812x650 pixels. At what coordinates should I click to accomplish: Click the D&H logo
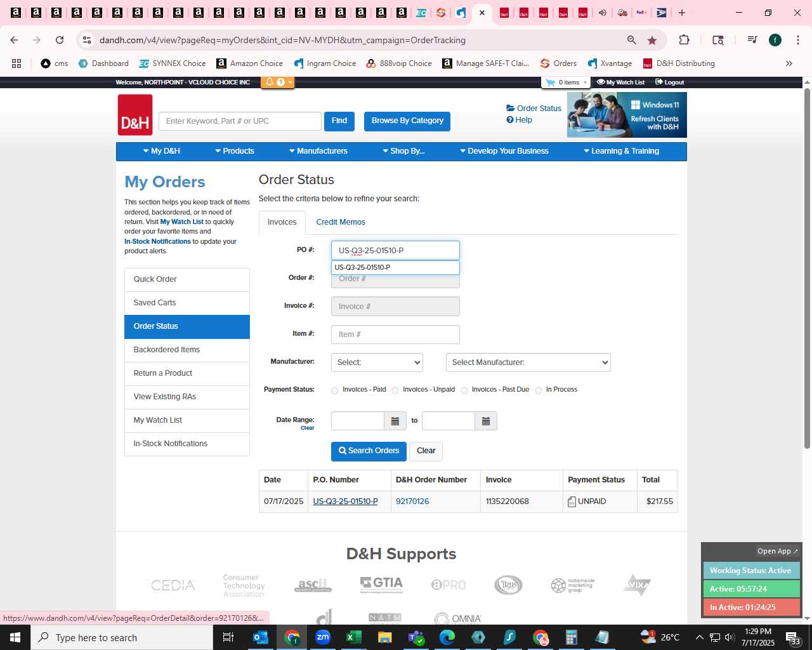[135, 115]
